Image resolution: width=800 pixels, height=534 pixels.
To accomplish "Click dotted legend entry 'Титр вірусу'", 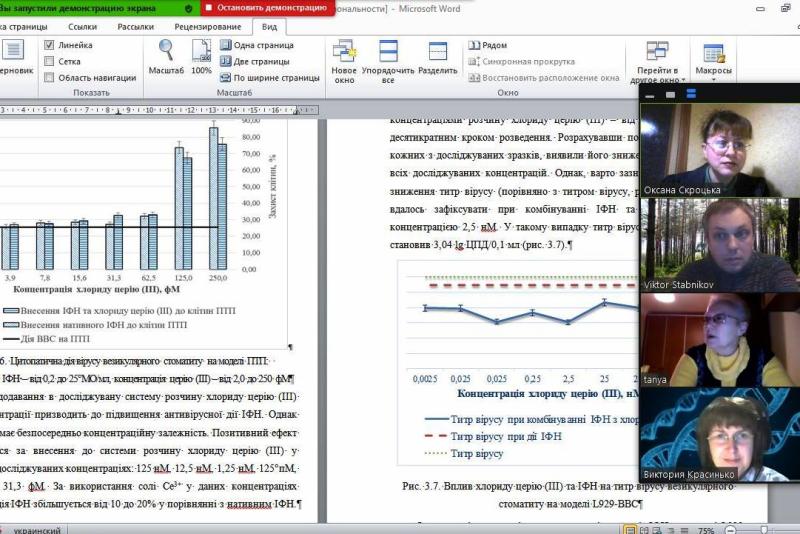I will click(x=464, y=453).
